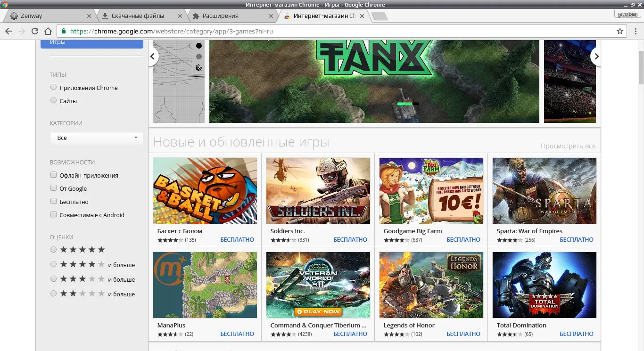
Task: Check Совместимые с Android option
Action: 53,214
